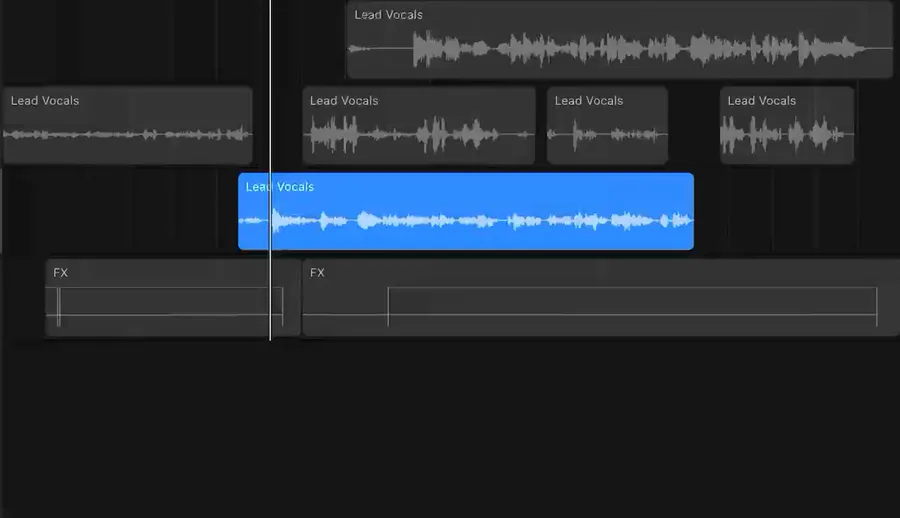Select the long FX region on the right

point(600,297)
